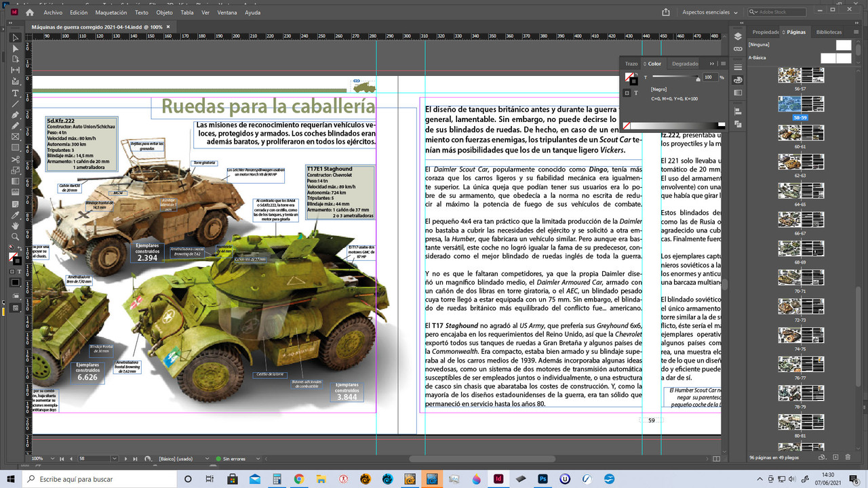Delete selected pages trash icon
Screen dimensions: 868x488
pos(847,457)
